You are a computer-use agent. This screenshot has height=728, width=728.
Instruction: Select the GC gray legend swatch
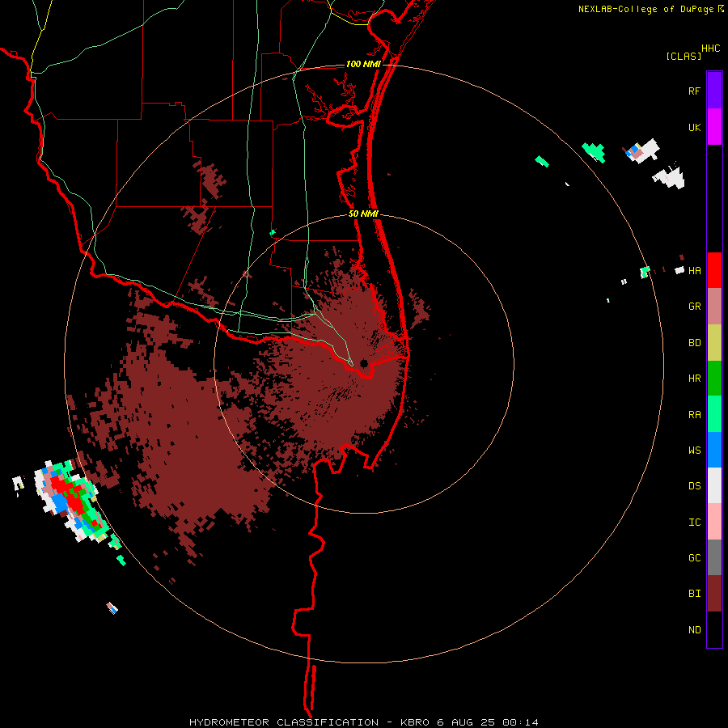pos(714,557)
